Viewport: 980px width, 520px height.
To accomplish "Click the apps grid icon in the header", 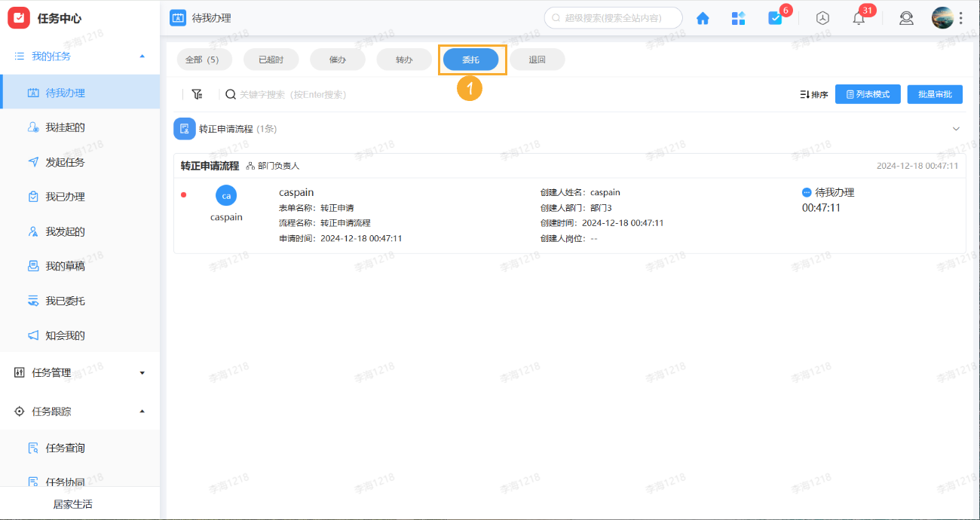I will [738, 17].
